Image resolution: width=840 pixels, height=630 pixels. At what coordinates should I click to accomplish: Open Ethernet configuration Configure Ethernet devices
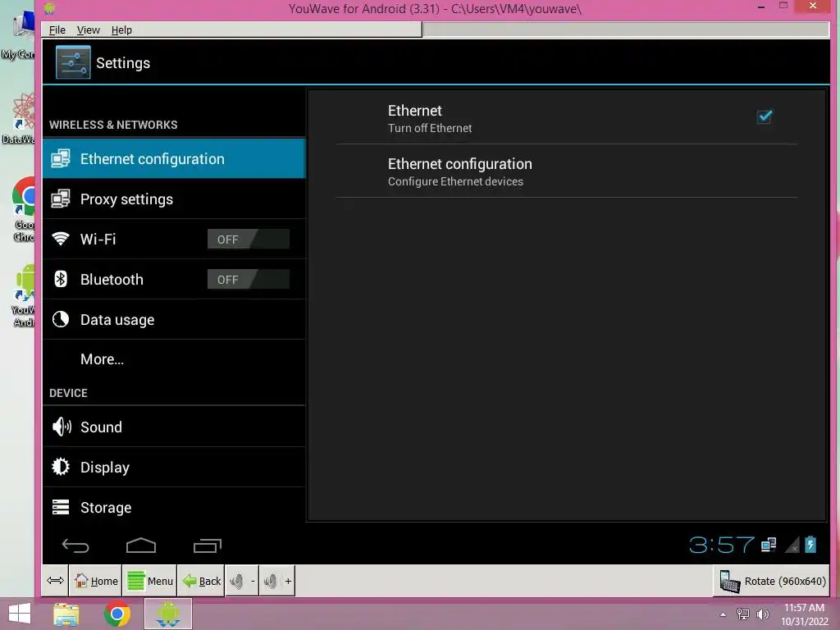click(x=567, y=171)
